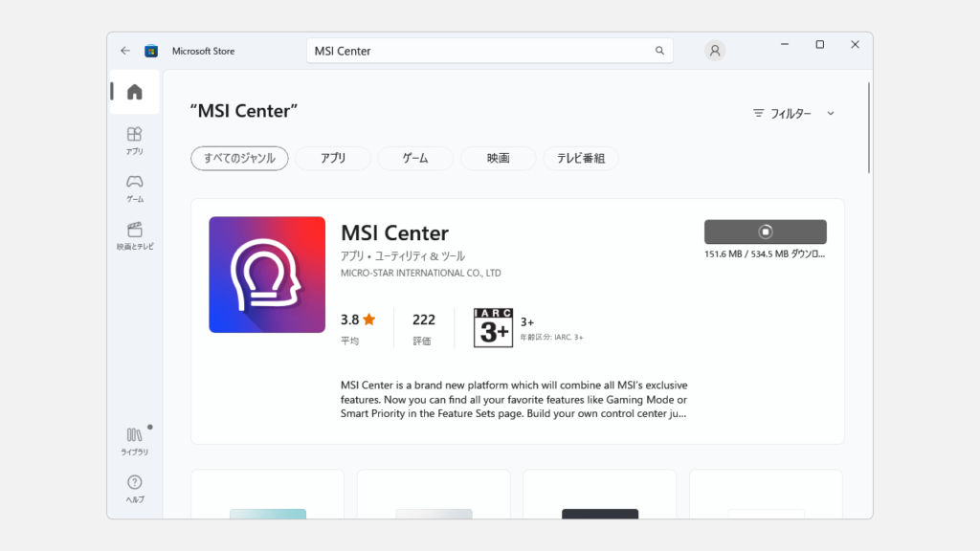The width and height of the screenshot is (980, 551).
Task: Click the アプリ • ユーティリティ & ツール category text
Action: click(x=403, y=256)
